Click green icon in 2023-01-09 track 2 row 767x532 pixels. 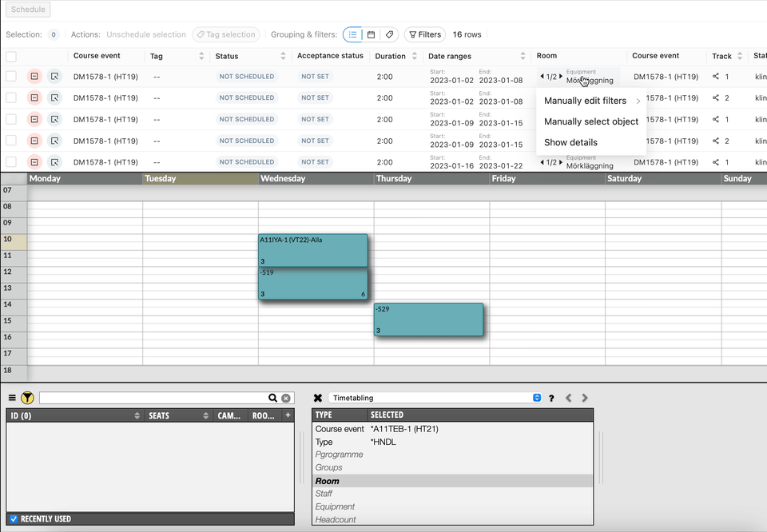(x=54, y=141)
